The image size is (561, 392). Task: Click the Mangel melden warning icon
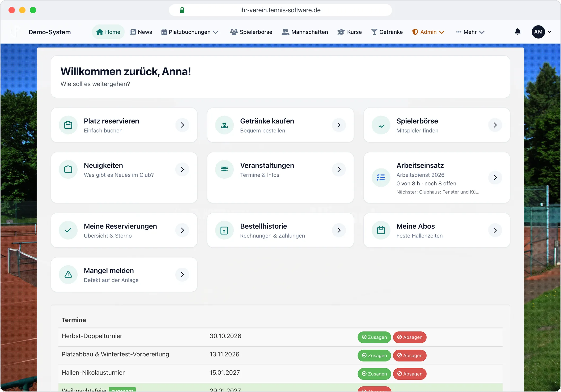click(x=68, y=275)
